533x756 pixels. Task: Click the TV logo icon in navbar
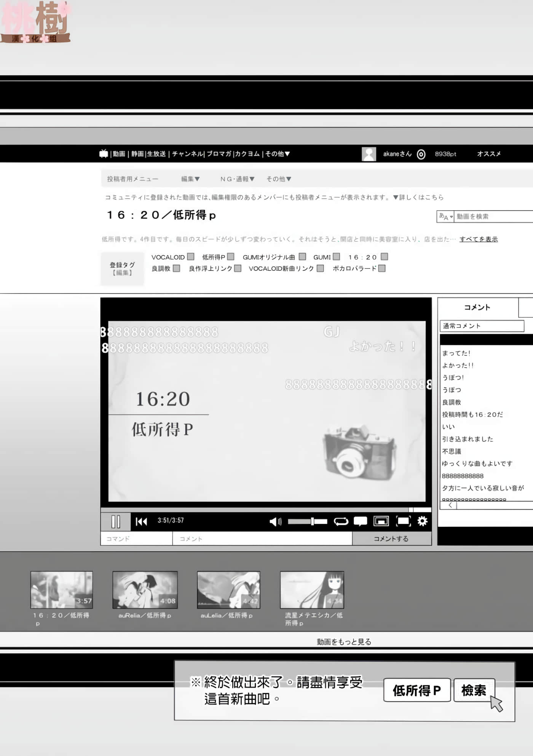[x=104, y=154]
